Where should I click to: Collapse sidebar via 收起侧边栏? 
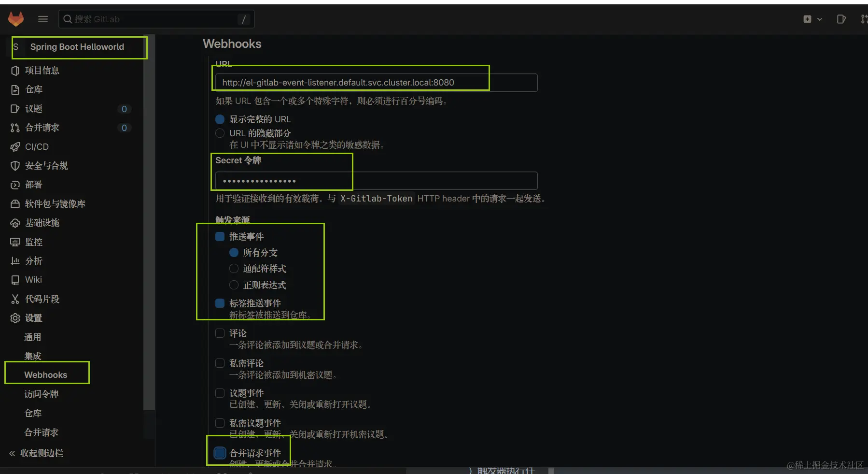click(37, 453)
